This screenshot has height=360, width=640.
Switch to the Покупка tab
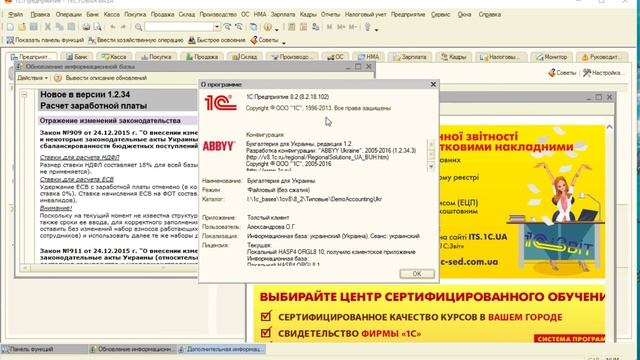pyautogui.click(x=156, y=57)
